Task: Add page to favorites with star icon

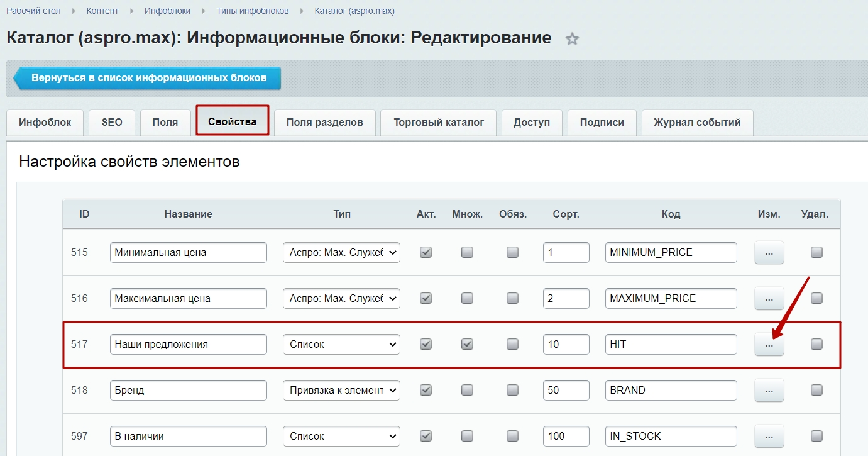Action: [x=572, y=39]
